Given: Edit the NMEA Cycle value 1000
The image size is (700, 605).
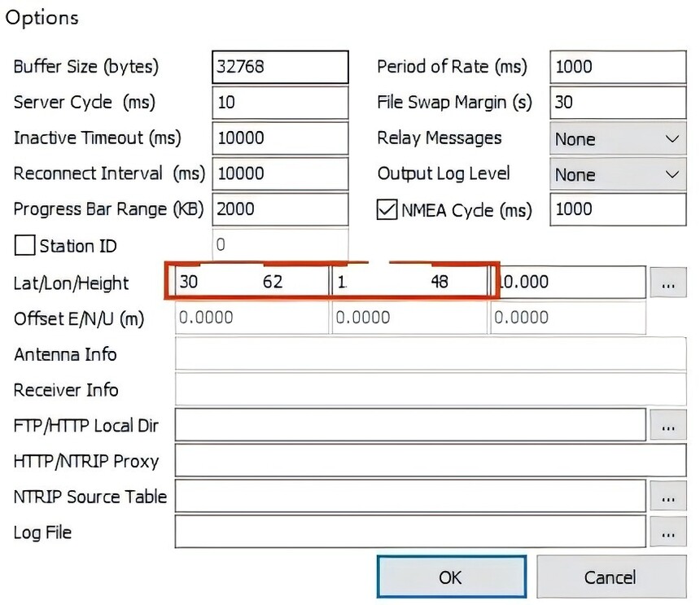Looking at the screenshot, I should point(618,209).
